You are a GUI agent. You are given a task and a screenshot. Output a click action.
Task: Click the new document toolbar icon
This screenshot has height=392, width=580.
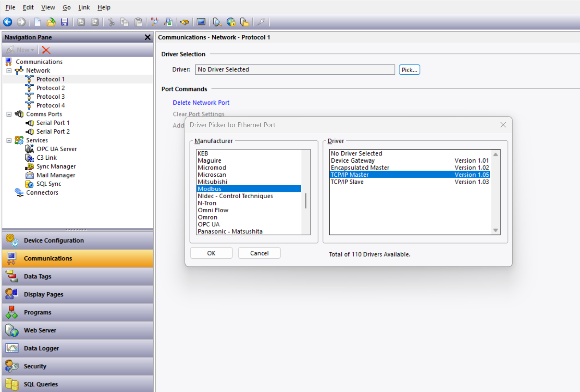click(37, 22)
